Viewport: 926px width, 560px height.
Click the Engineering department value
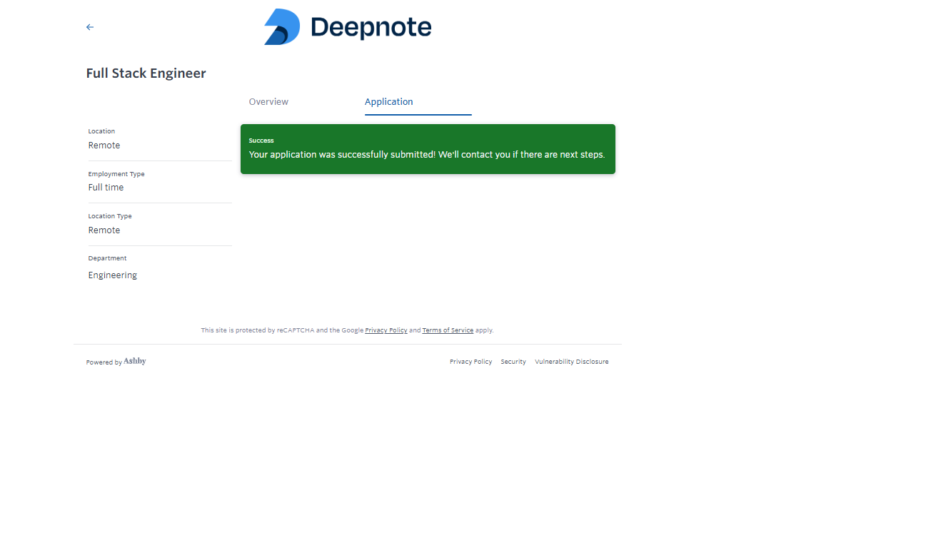pos(113,275)
